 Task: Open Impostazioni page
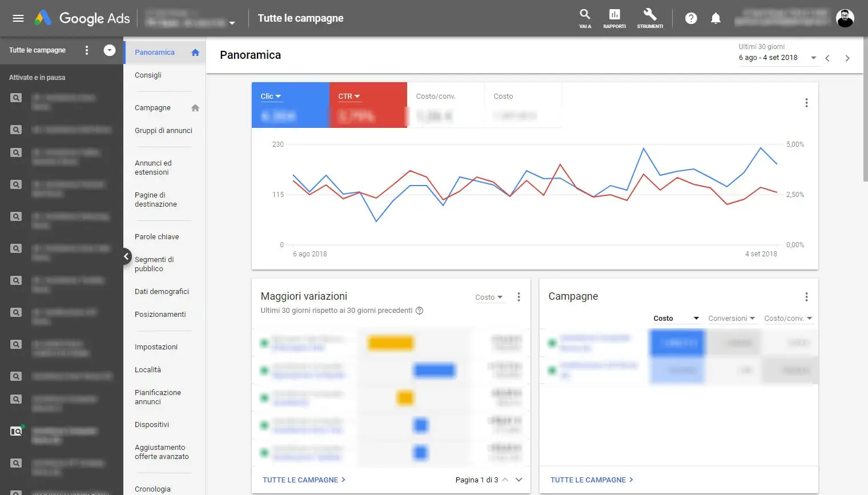(156, 347)
